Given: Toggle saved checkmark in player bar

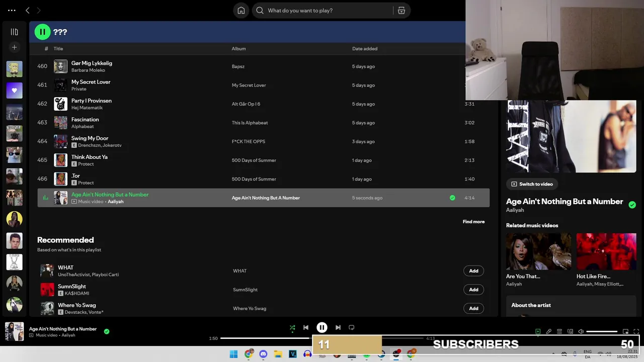Looking at the screenshot, I should (107, 331).
